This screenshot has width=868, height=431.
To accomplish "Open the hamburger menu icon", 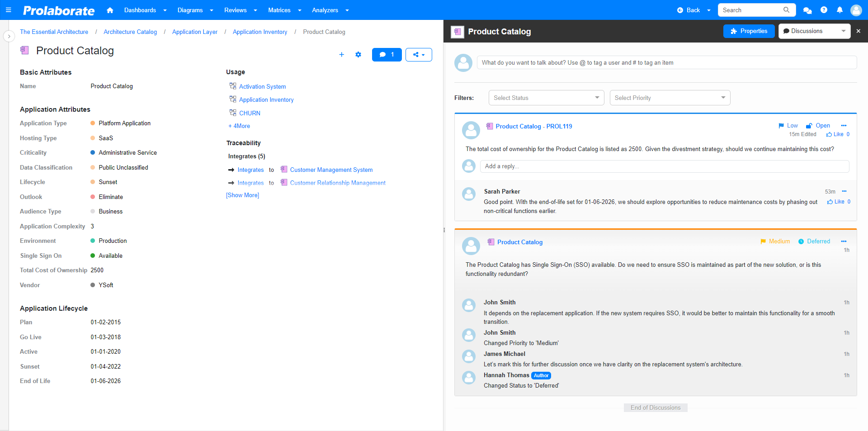I will (x=8, y=10).
